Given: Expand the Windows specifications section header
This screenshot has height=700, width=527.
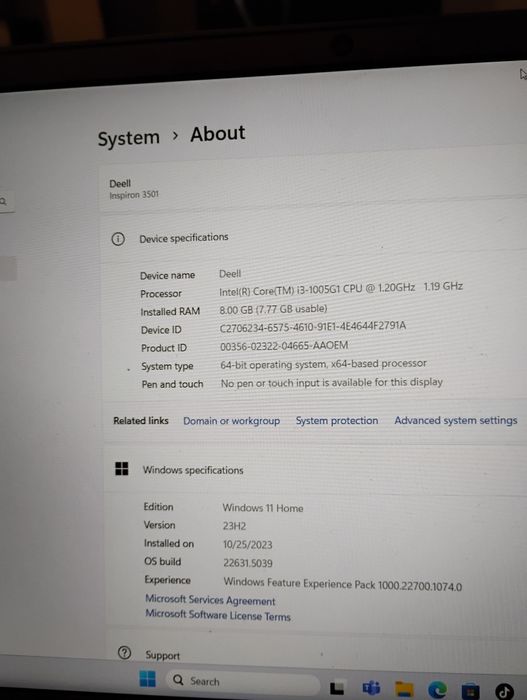Looking at the screenshot, I should pos(316,470).
